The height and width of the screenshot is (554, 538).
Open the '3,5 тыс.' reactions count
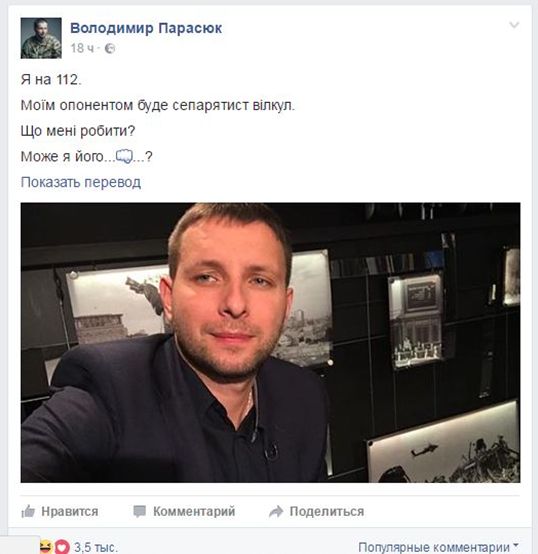tap(95, 548)
